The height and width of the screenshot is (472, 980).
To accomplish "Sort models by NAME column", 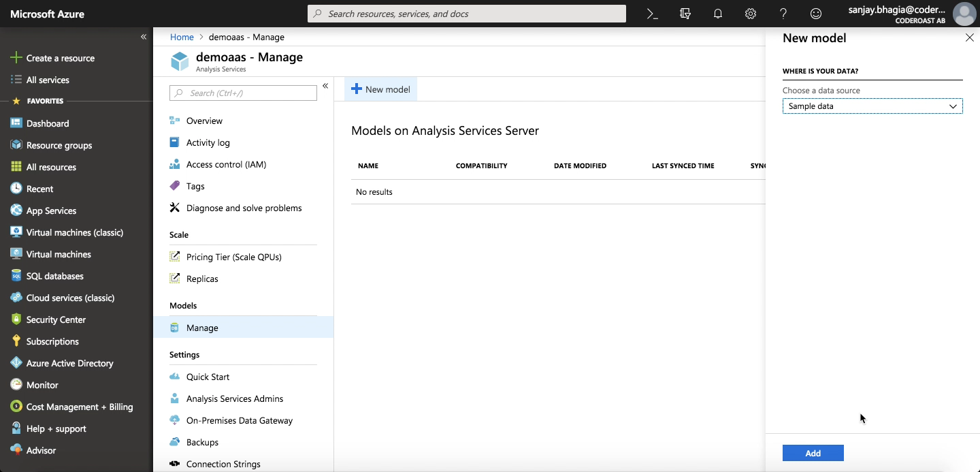I will 368,166.
